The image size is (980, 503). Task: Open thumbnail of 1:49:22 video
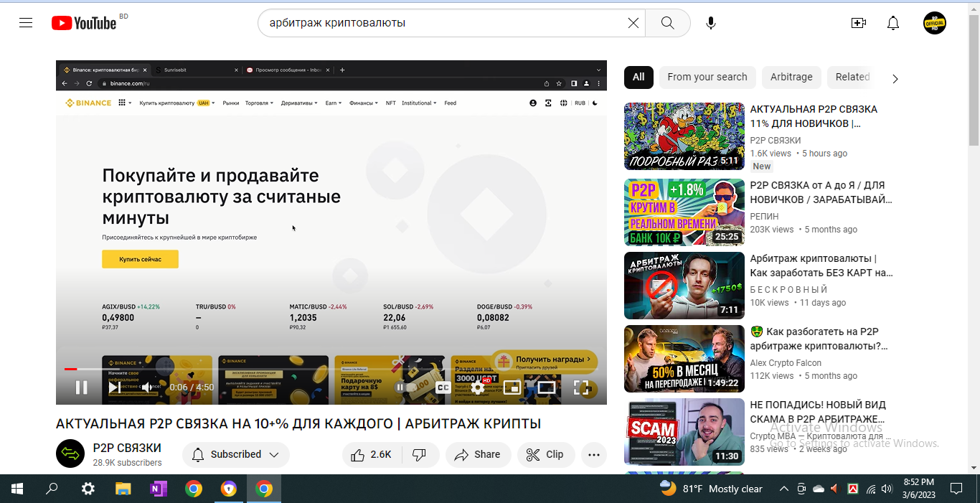[684, 359]
